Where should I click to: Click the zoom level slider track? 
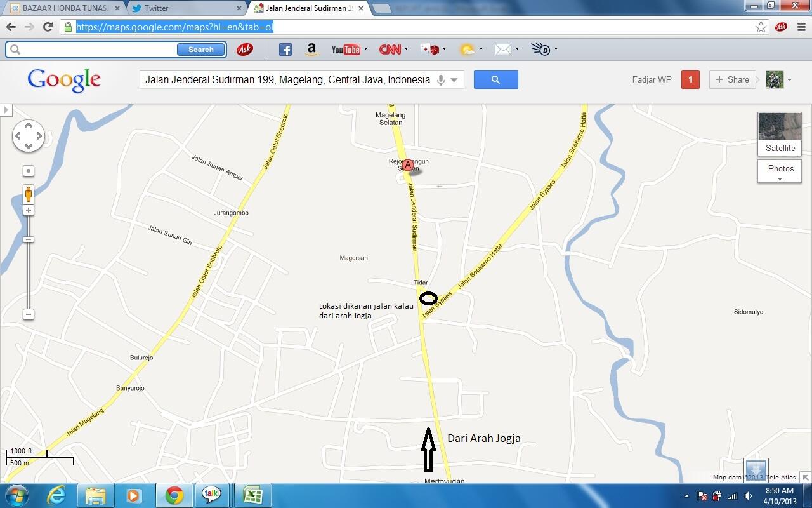tap(29, 262)
